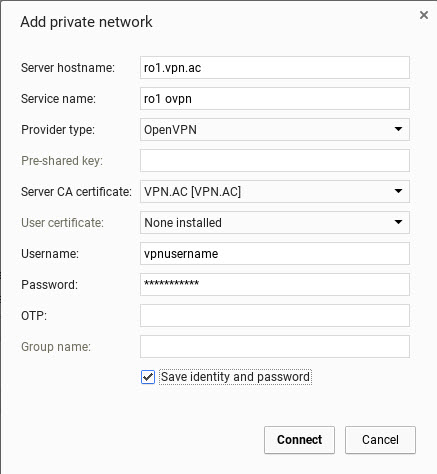Click the 'Add private network' dialog title

(x=86, y=22)
